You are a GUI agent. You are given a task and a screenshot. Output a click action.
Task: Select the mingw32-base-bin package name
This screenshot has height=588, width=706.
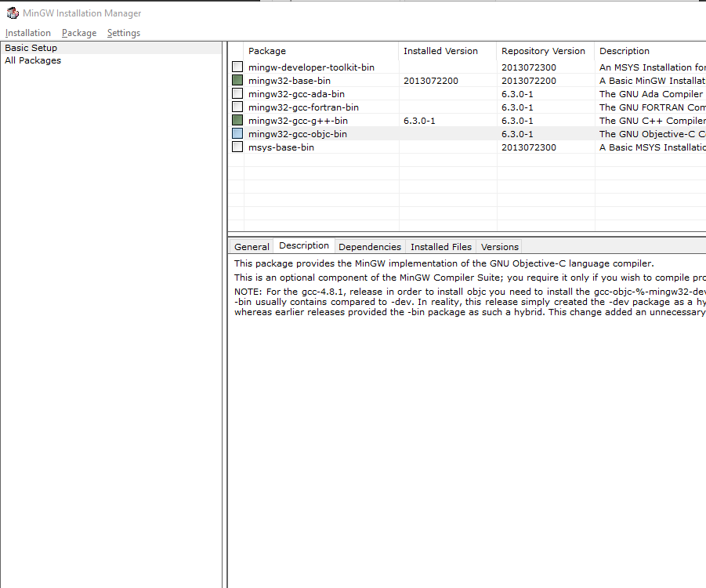coord(289,81)
